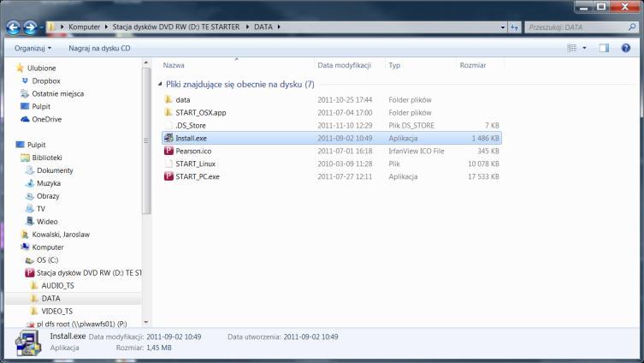Image resolution: width=644 pixels, height=363 pixels.
Task: Select the START_PC.exe icon
Action: (168, 176)
